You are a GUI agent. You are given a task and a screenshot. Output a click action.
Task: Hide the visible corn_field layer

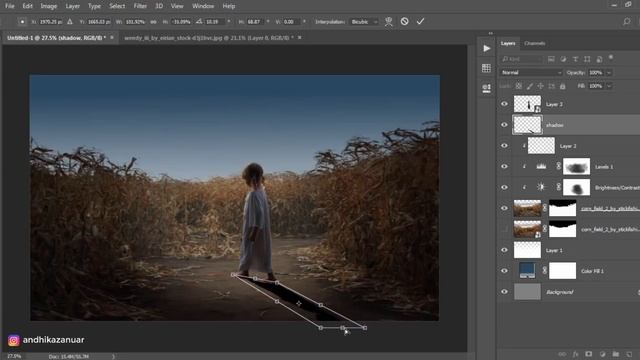click(504, 208)
